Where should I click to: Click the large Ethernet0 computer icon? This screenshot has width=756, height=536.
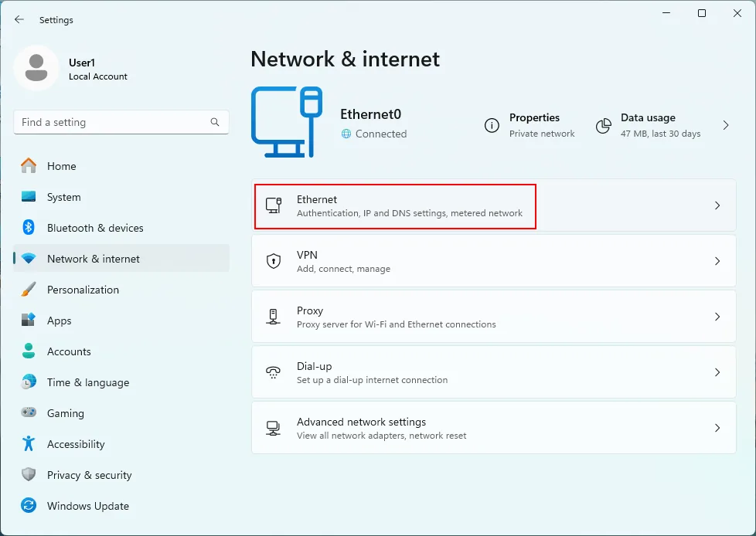click(287, 122)
